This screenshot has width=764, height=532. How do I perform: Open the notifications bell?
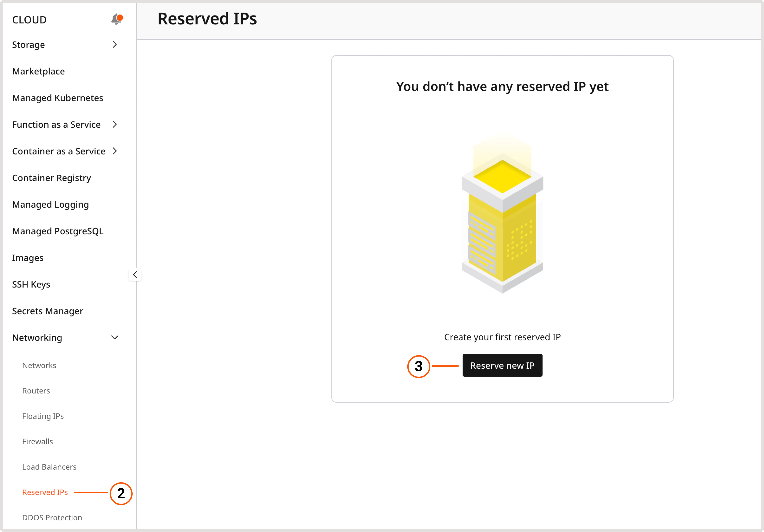pyautogui.click(x=116, y=19)
